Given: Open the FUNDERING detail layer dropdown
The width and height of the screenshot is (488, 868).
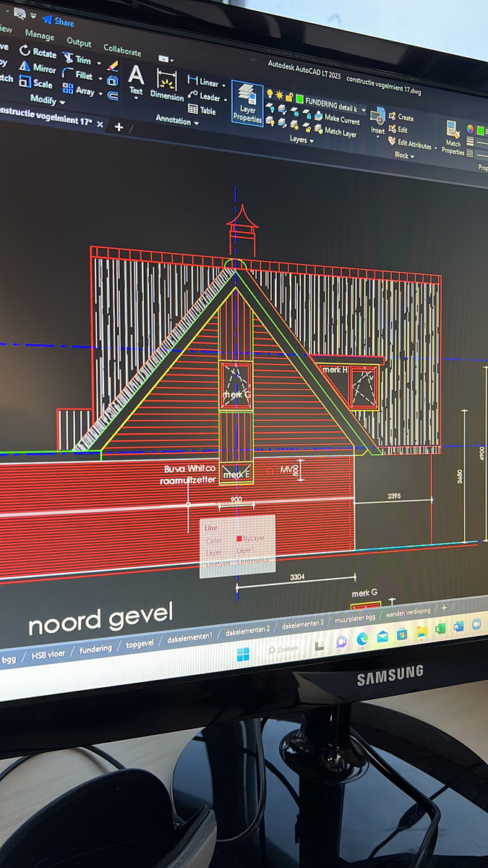Looking at the screenshot, I should click(363, 110).
